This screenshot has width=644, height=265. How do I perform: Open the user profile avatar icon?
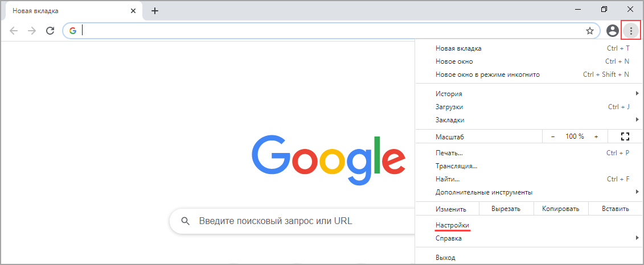point(612,31)
